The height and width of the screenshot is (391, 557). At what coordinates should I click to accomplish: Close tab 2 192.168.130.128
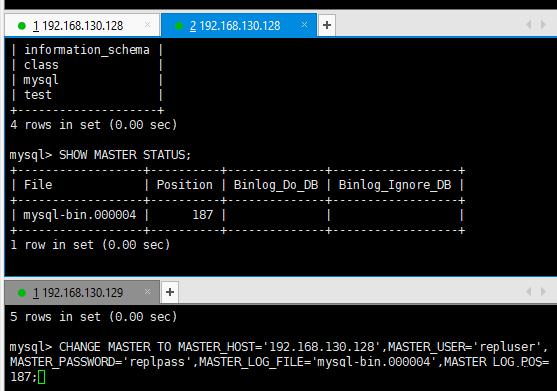[x=304, y=25]
